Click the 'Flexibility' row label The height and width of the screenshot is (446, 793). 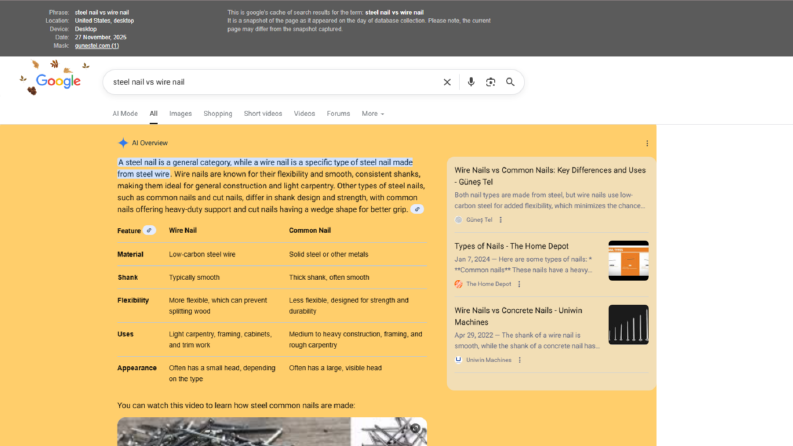coord(133,300)
